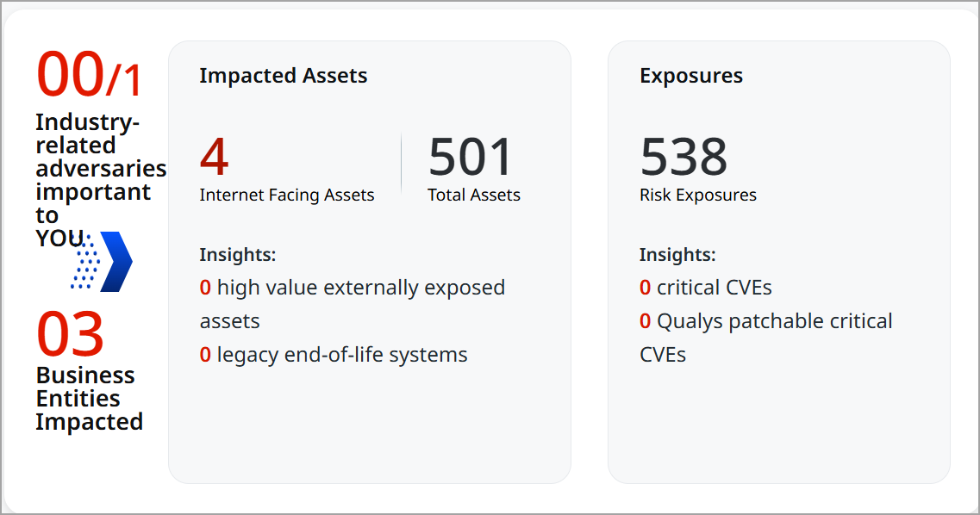
Task: Open high value externally exposed assets insight
Action: [x=352, y=288]
